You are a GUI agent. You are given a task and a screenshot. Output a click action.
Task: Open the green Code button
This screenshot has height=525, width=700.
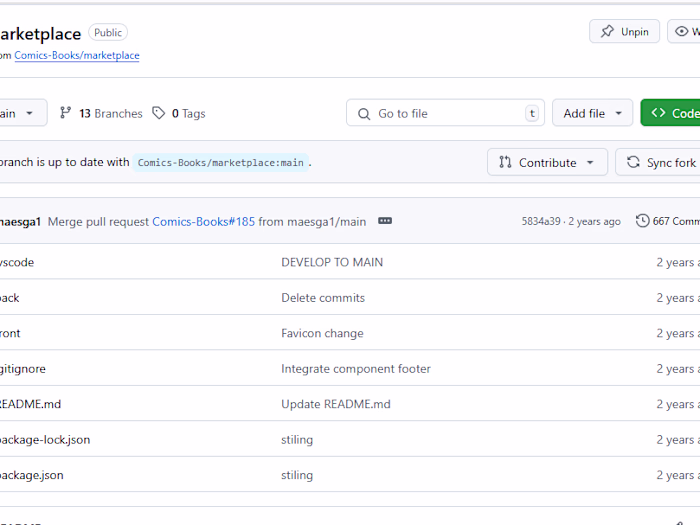pos(672,113)
